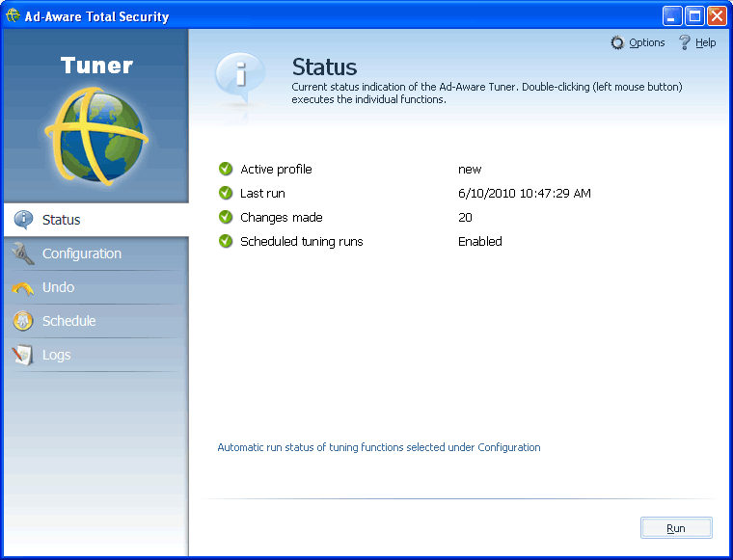The width and height of the screenshot is (733, 560).
Task: Click the green check beside Changes made
Action: tap(226, 217)
